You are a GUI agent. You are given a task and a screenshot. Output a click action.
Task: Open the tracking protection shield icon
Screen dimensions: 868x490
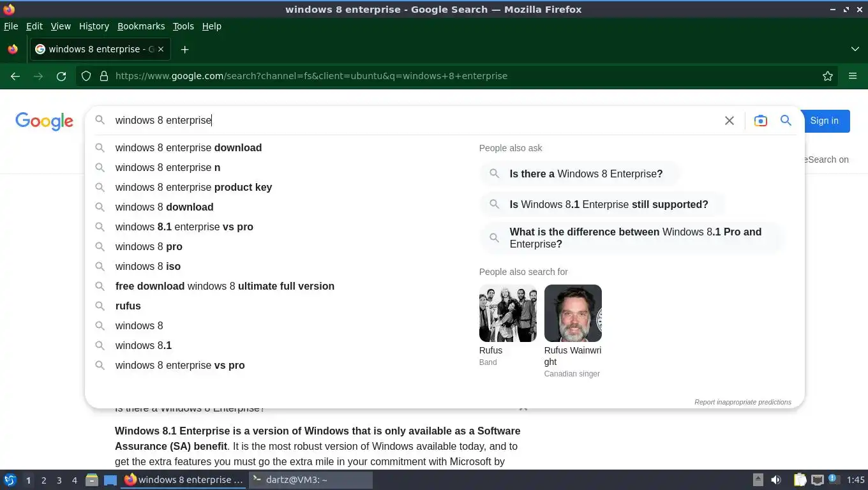click(86, 76)
